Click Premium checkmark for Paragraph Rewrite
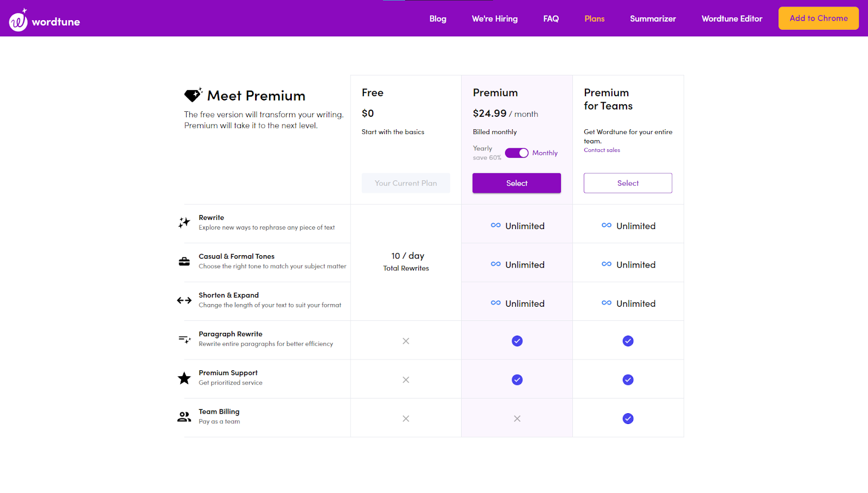 tap(517, 341)
